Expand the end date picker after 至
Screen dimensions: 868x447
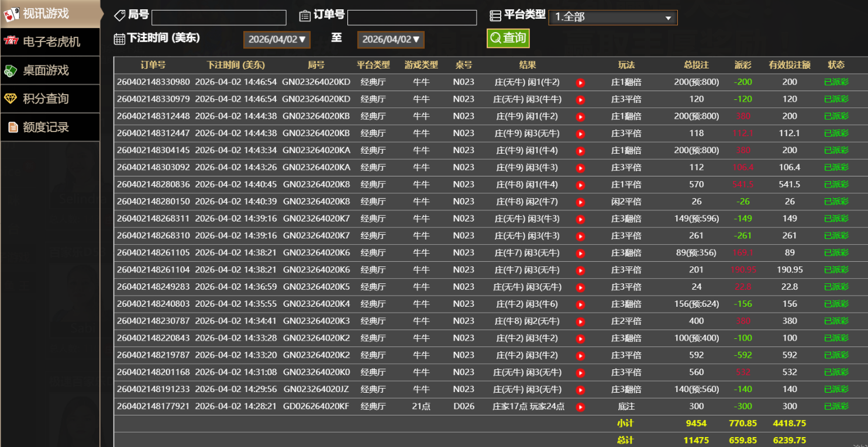(391, 40)
